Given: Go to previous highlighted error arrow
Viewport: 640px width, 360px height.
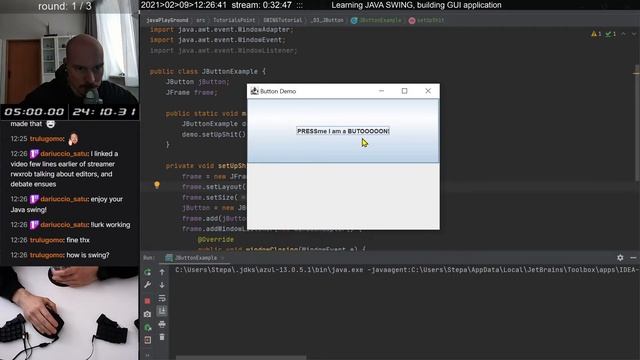Looking at the screenshot, I should 623,34.
